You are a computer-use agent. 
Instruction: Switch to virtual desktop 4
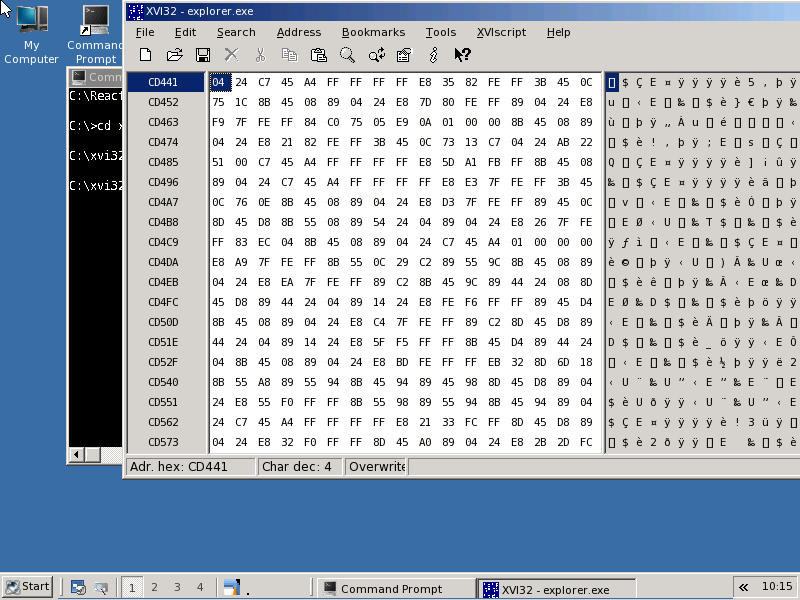click(x=200, y=588)
